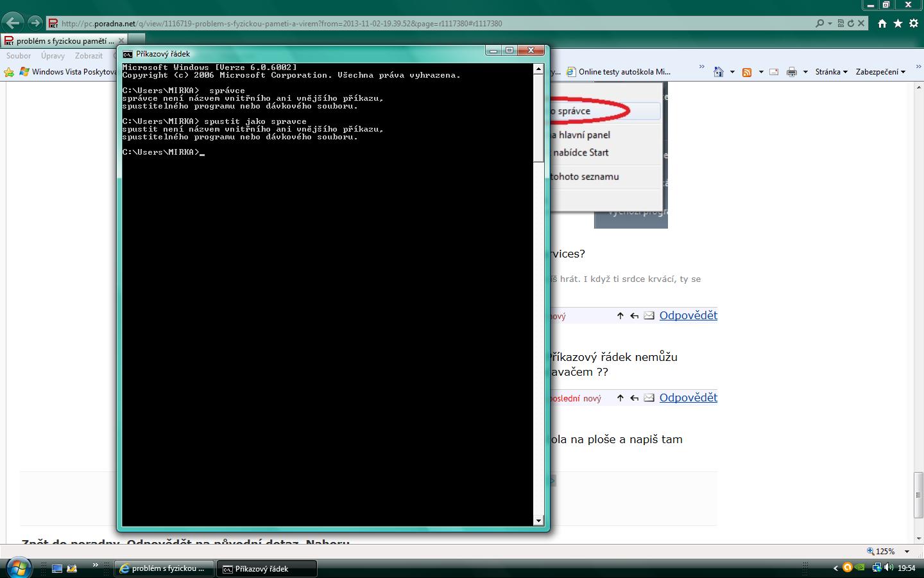Open the Soubor menu
The width and height of the screenshot is (924, 578).
(x=19, y=56)
